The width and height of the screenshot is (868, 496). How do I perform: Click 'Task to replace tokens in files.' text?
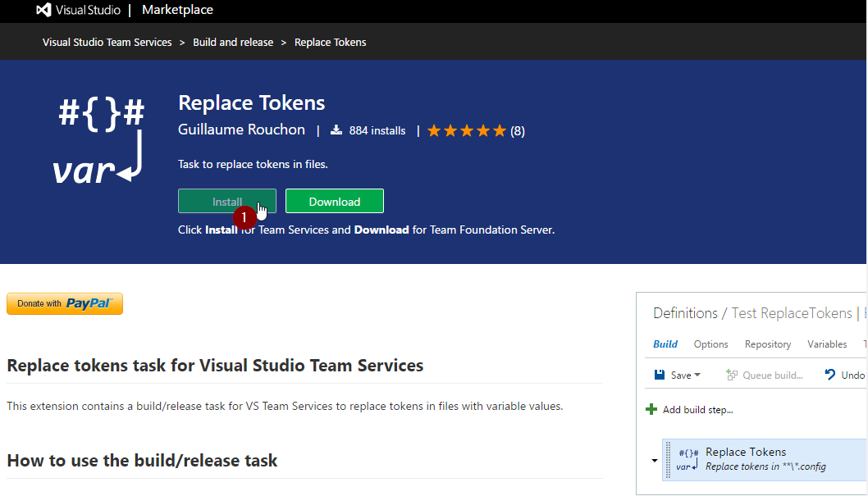tap(253, 164)
